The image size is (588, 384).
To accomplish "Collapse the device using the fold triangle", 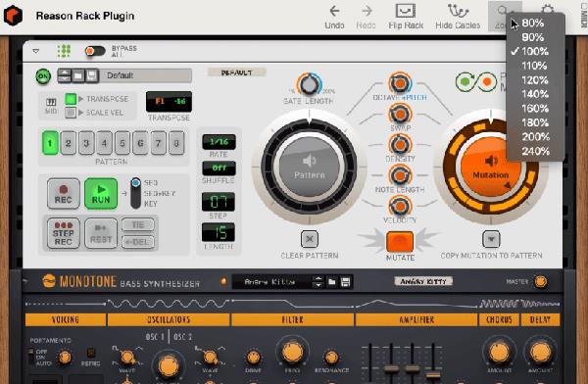I will tap(36, 51).
